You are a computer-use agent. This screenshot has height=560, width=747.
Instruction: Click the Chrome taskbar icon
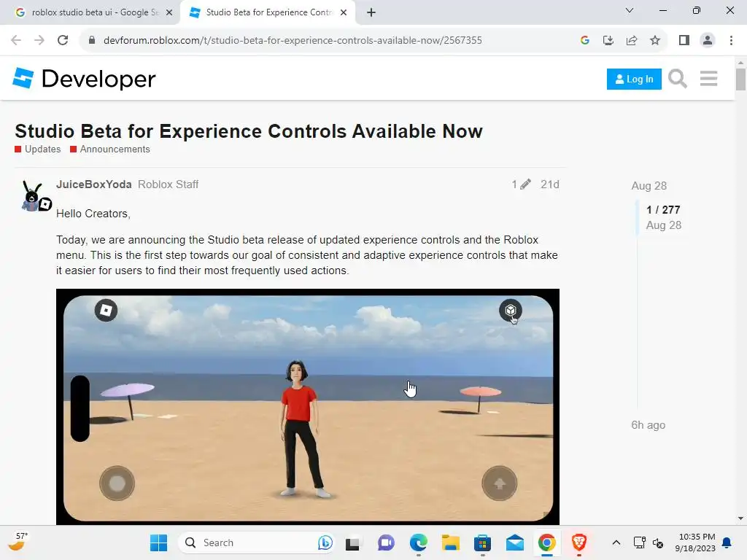547,542
